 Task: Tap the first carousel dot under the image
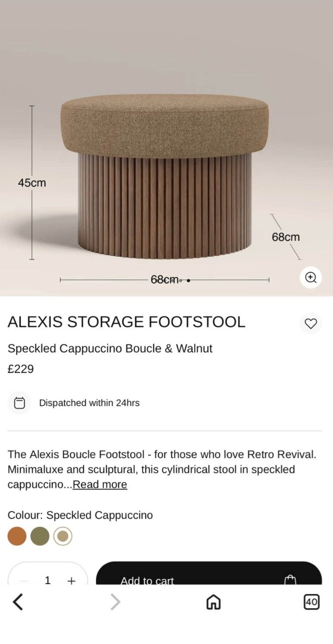[x=181, y=280]
